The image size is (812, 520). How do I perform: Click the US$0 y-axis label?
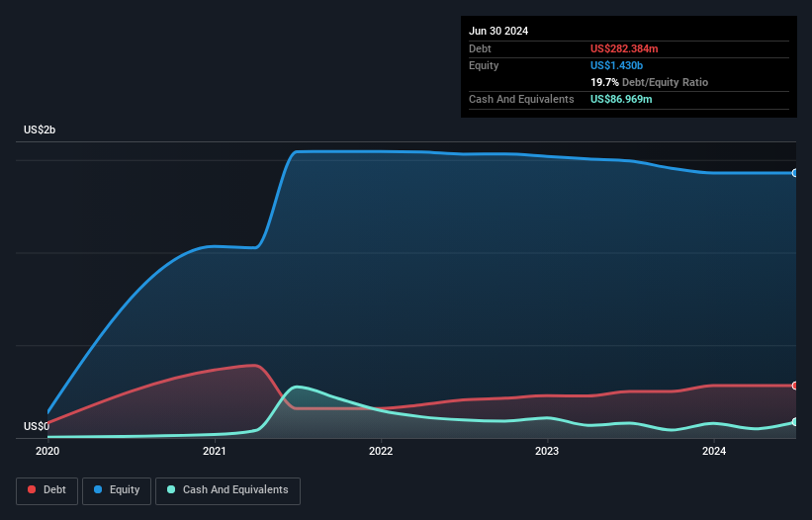click(37, 426)
